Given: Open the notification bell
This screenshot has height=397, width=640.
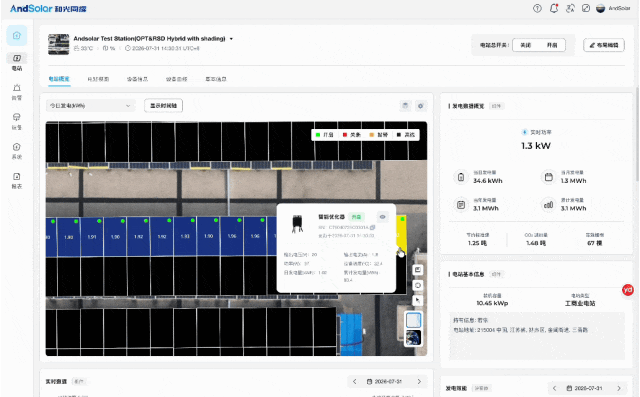Looking at the screenshot, I should point(554,8).
